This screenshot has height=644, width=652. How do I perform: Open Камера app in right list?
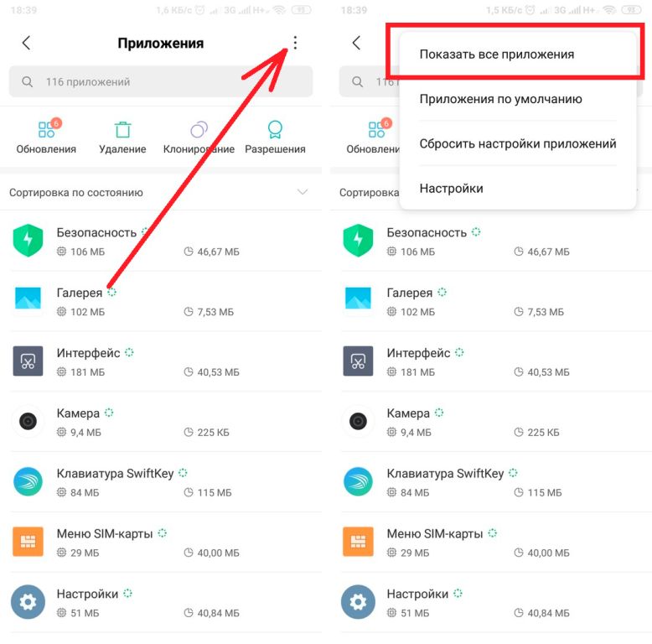point(491,422)
